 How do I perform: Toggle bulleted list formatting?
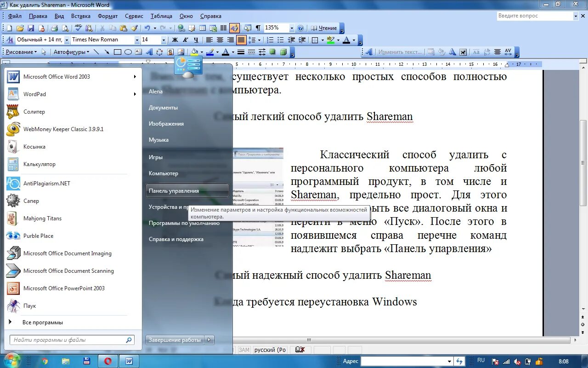coord(281,40)
